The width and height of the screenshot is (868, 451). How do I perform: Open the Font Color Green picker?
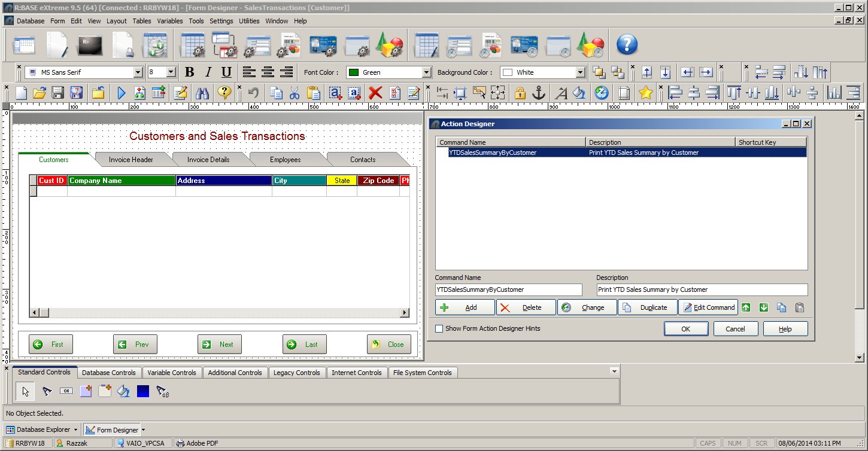[426, 72]
